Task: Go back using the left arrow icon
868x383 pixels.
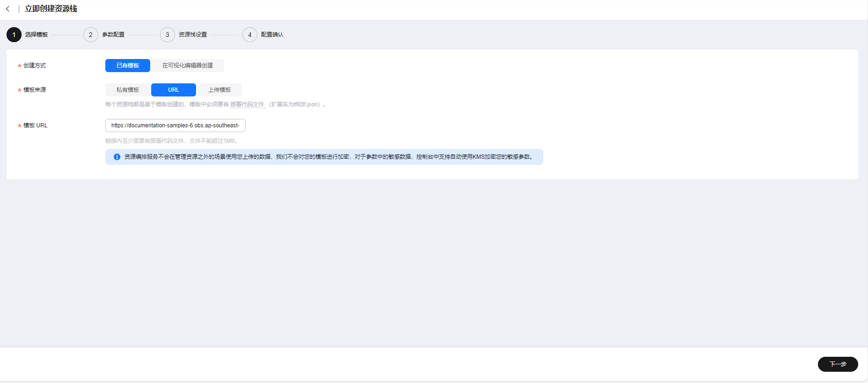Action: tap(7, 9)
